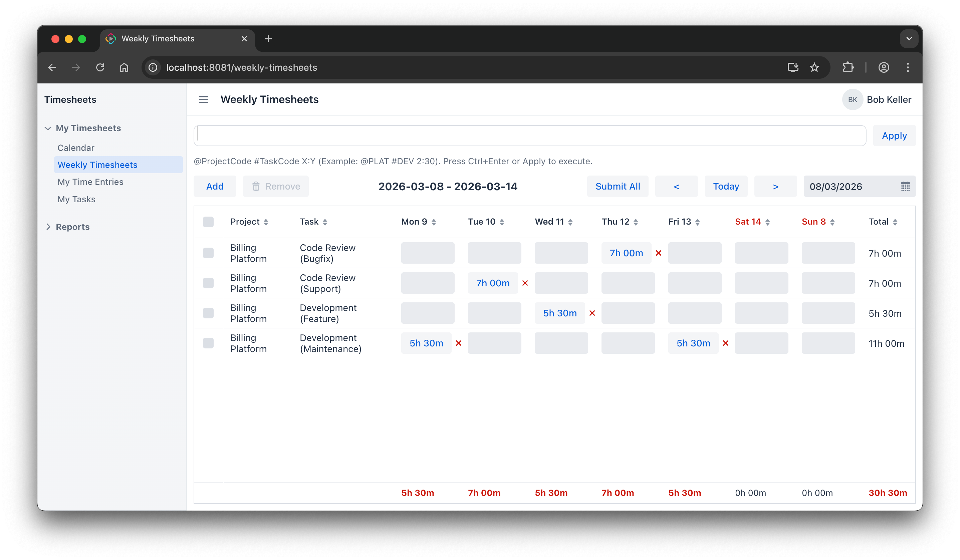Bookmark this page with star icon
The height and width of the screenshot is (560, 960).
coord(814,67)
